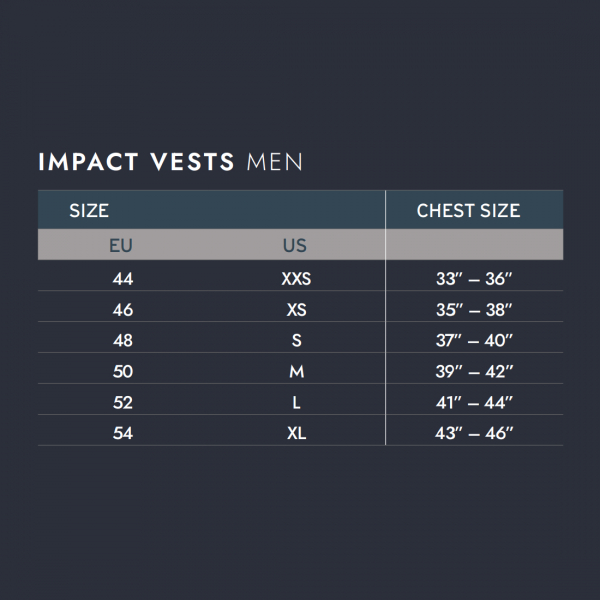
Task: Select the CHEST SIZE column header
Action: pyautogui.click(x=468, y=210)
